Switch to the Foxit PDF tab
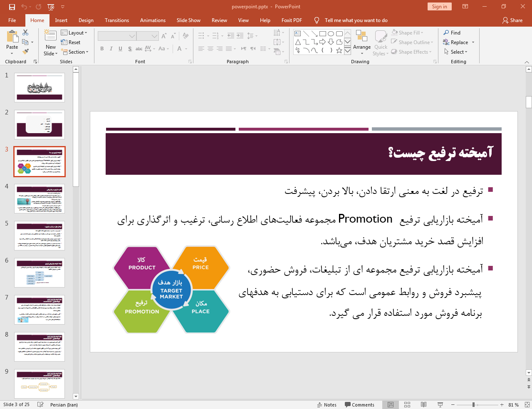Image resolution: width=532 pixels, height=409 pixels. tap(292, 20)
